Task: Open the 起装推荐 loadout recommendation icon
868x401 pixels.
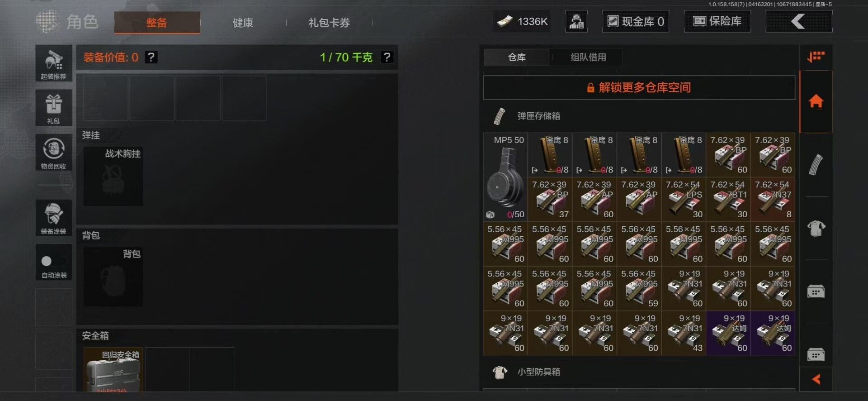Action: (x=54, y=63)
